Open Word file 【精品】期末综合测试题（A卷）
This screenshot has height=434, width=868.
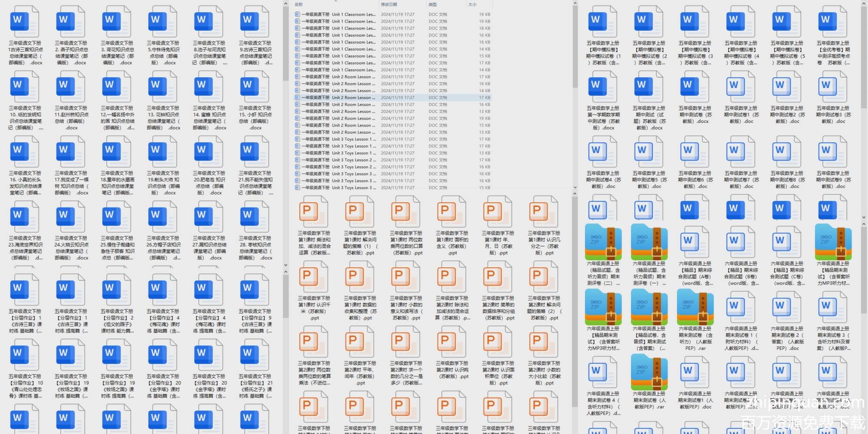[695, 242]
